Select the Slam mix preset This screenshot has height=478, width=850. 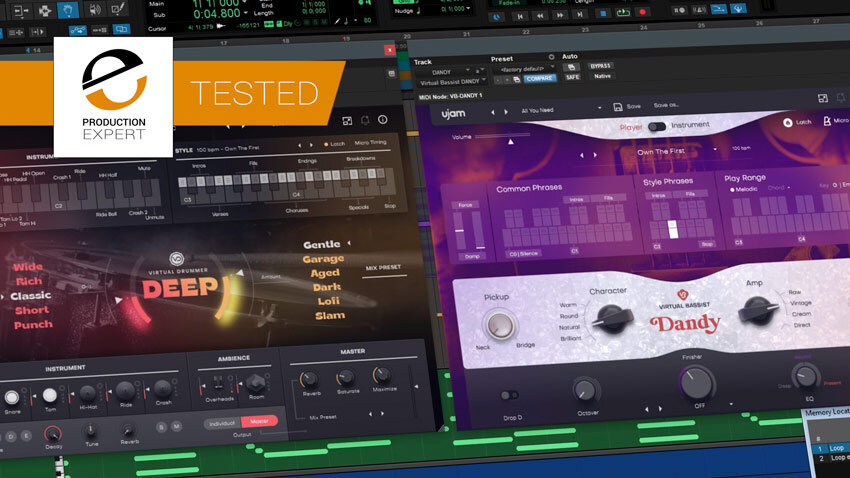[x=330, y=315]
